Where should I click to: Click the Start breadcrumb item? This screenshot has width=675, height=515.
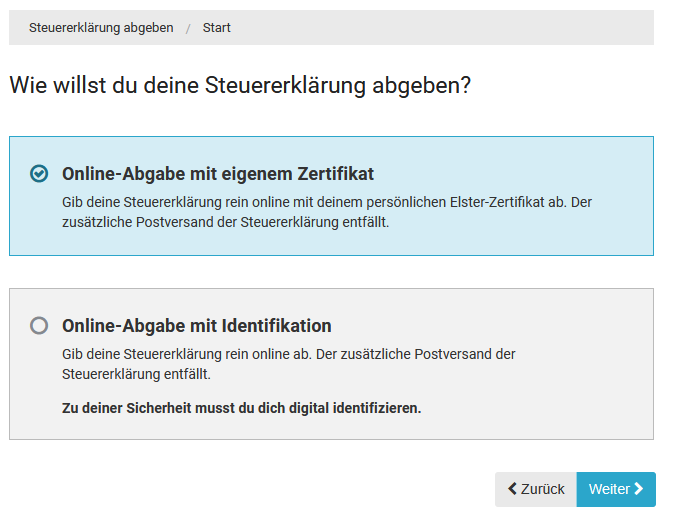click(217, 28)
